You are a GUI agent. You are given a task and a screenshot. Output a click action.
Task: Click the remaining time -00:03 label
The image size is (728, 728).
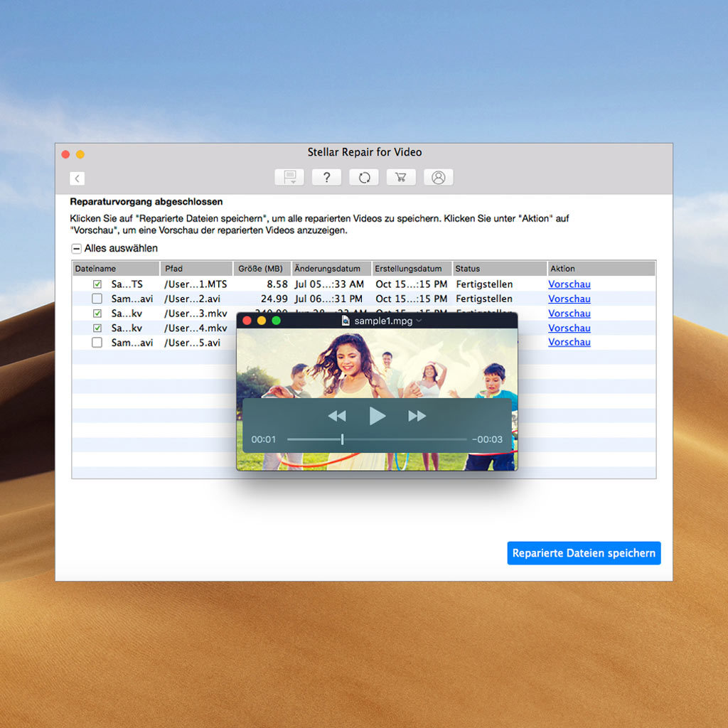click(x=487, y=439)
